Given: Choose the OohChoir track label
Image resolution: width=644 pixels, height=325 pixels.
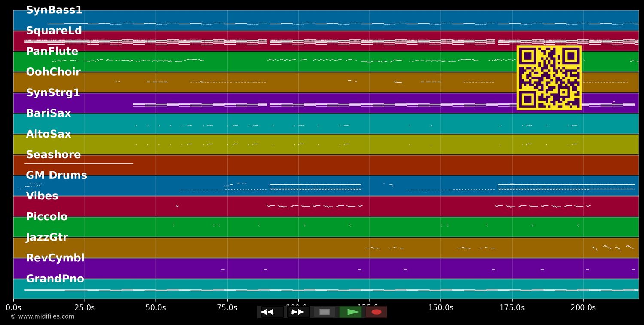Looking at the screenshot, I should pos(53,72).
